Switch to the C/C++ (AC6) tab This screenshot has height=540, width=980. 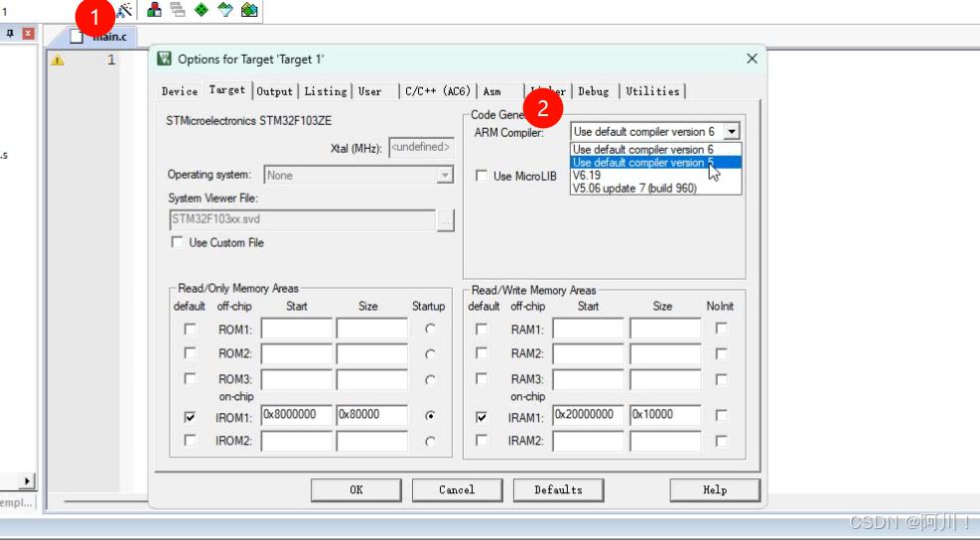[438, 91]
